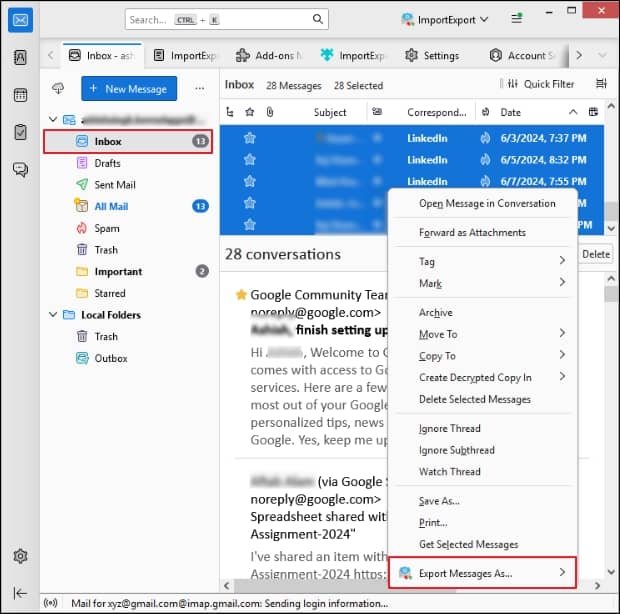Sort by the attachment column header
The width and height of the screenshot is (620, 614).
(x=270, y=112)
